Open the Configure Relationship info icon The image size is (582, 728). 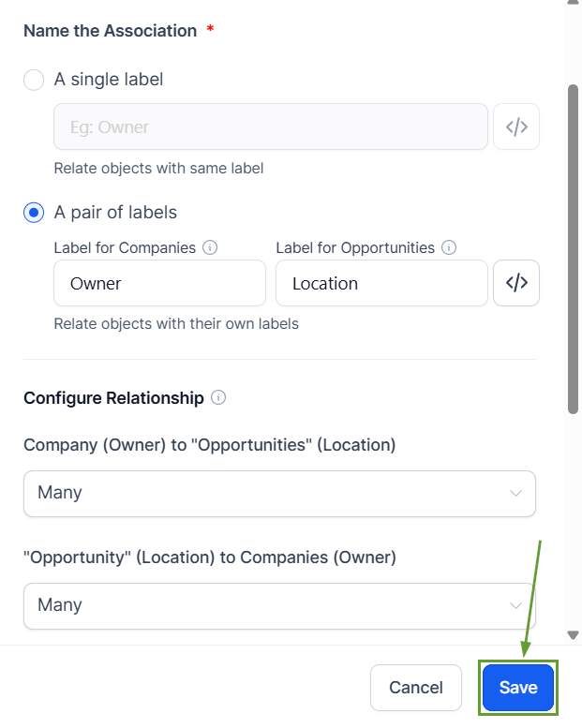pyautogui.click(x=218, y=398)
